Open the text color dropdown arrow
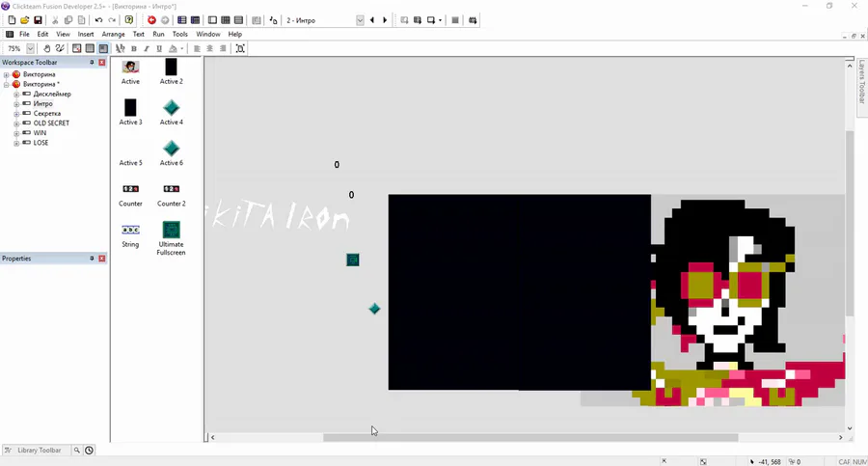The width and height of the screenshot is (868, 466). (181, 49)
